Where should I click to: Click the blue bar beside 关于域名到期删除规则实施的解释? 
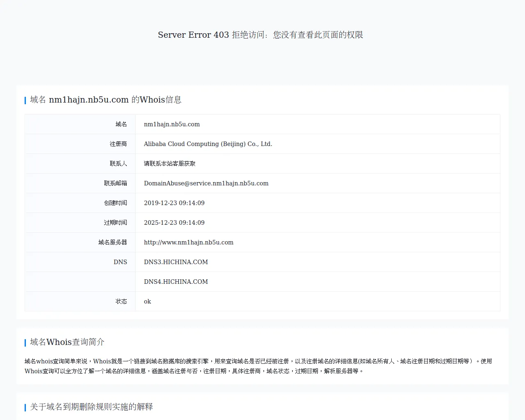25,407
